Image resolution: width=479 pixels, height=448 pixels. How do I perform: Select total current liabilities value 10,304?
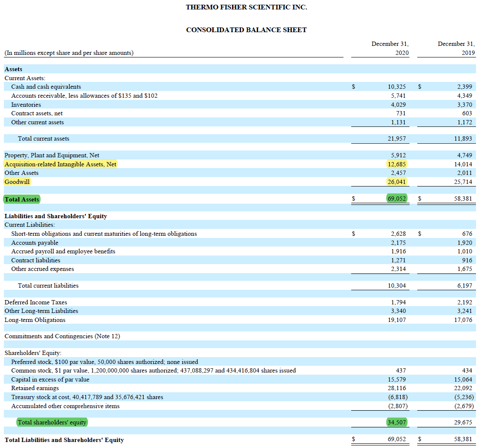coord(397,286)
